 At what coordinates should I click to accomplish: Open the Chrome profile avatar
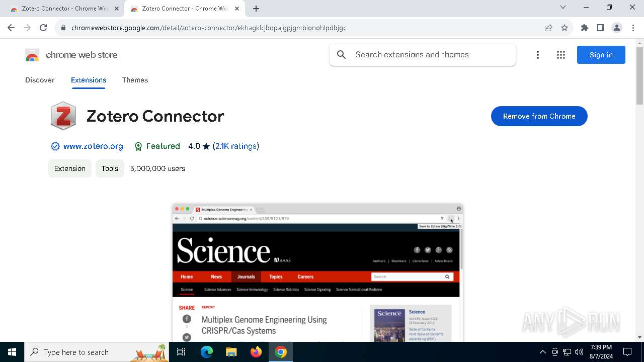(617, 28)
